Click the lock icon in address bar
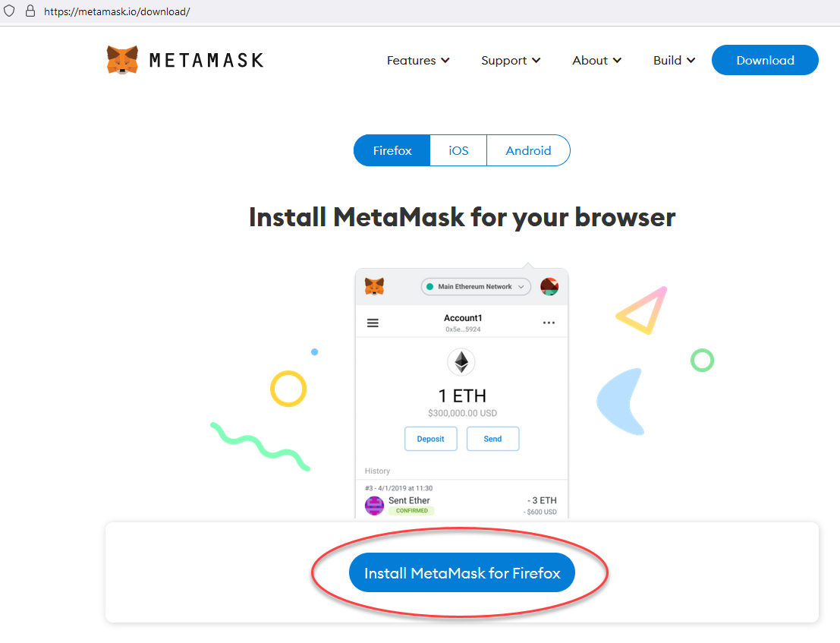The height and width of the screenshot is (643, 840). click(x=30, y=11)
